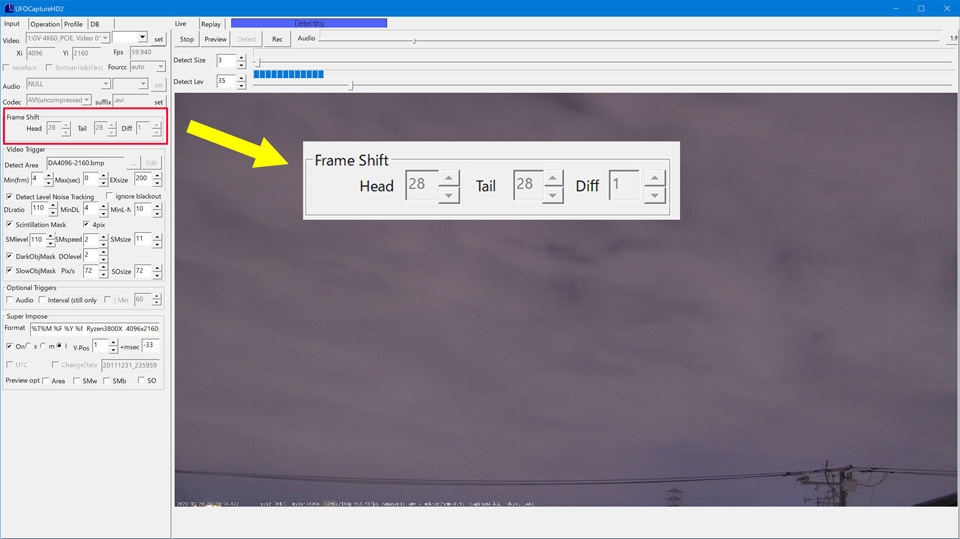
Task: Enable the SMw preview option checkbox
Action: point(77,381)
